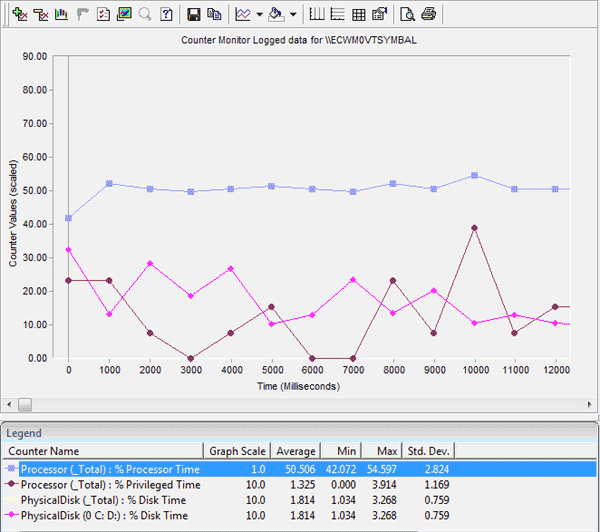Save the counter log with the floppy icon

click(x=195, y=14)
